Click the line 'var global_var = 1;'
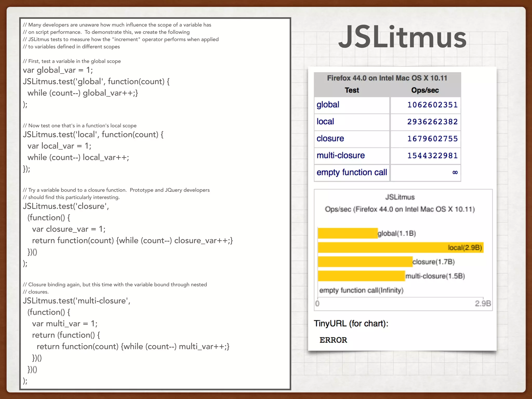This screenshot has width=532, height=399. point(58,70)
